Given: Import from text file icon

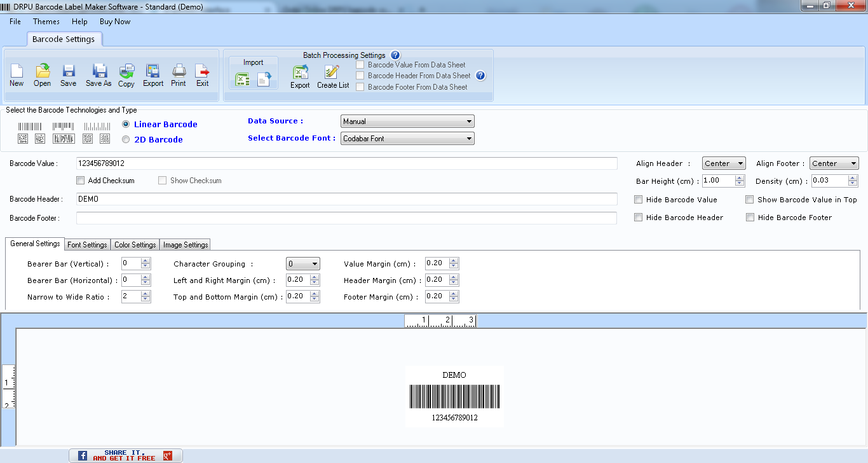Looking at the screenshot, I should 264,79.
